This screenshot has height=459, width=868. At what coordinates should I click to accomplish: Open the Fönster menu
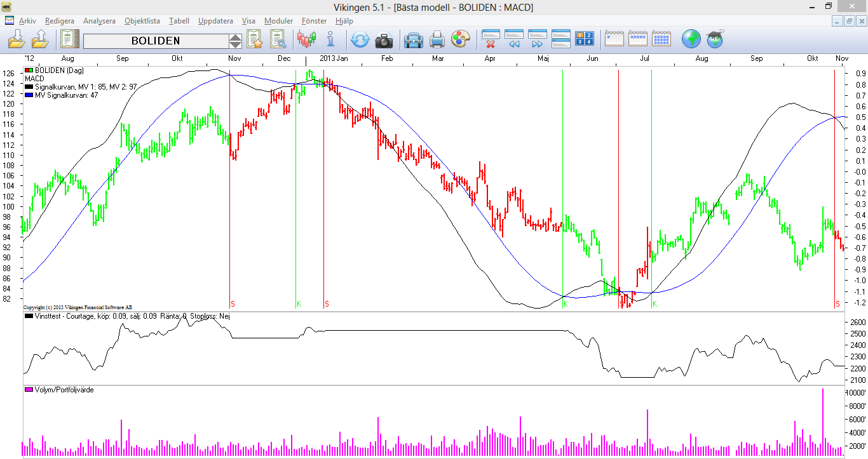pos(314,21)
